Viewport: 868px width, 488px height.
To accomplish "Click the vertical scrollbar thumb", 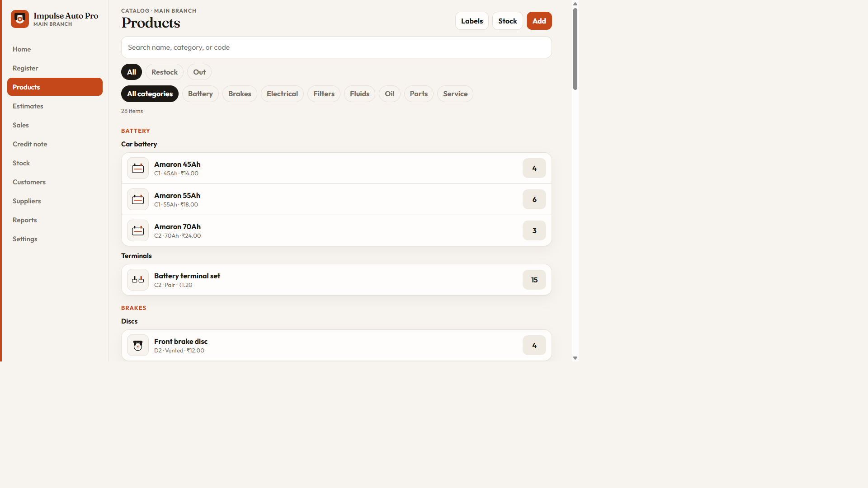I will [x=575, y=49].
